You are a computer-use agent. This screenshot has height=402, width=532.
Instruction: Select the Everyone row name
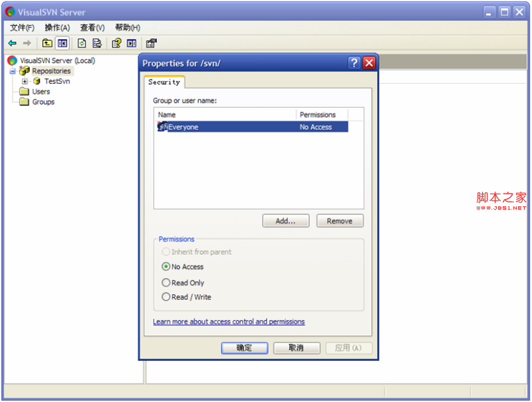(184, 127)
